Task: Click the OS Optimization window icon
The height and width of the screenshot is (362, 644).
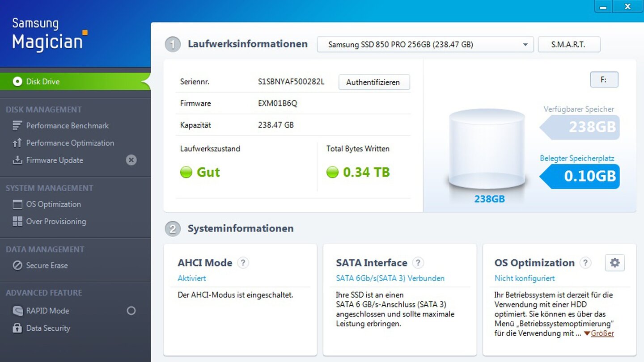Action: 17,205
